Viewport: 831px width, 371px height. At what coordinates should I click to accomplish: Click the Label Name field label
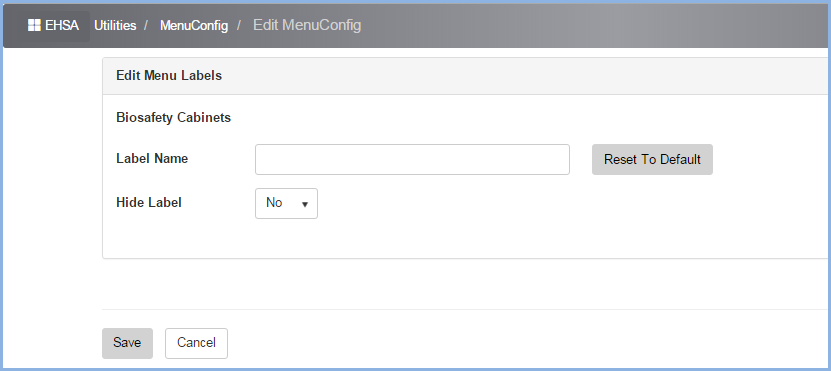click(152, 158)
